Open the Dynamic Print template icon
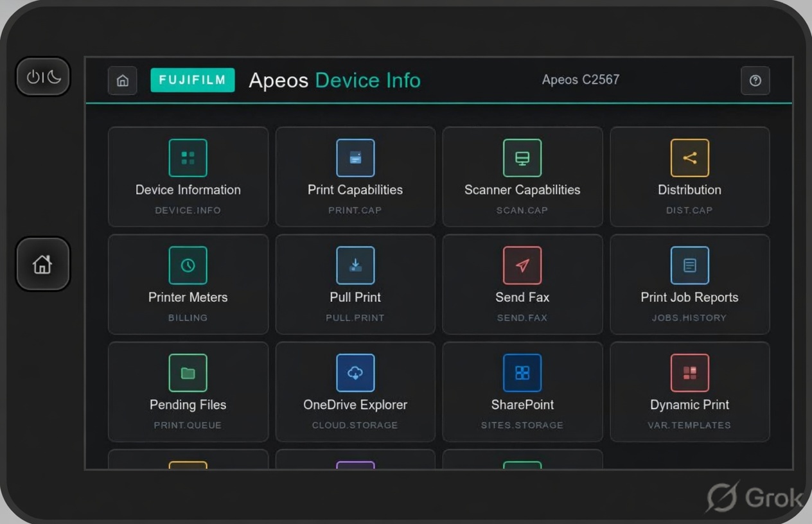 click(x=690, y=372)
